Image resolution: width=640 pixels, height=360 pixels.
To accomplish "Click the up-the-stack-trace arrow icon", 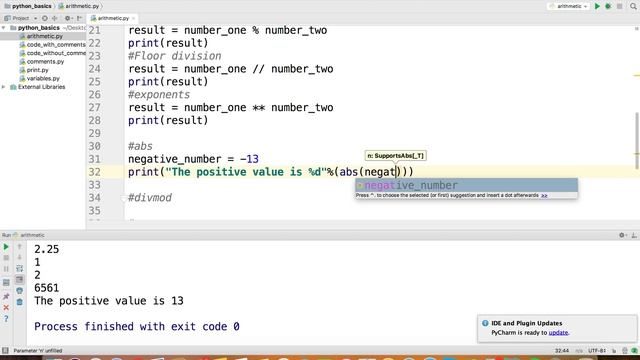I will 19,247.
